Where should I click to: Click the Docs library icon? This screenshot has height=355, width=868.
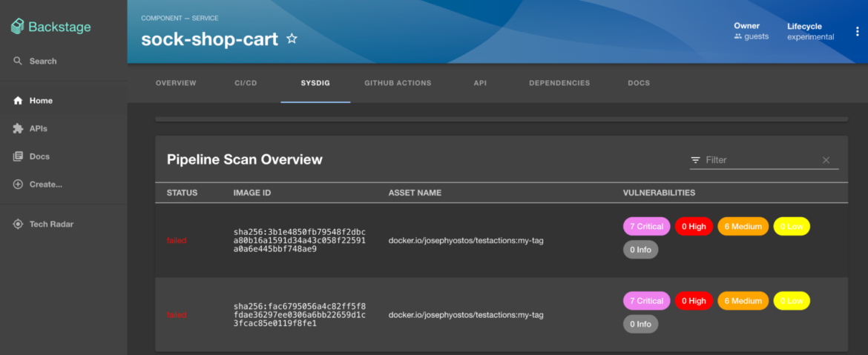[x=18, y=156]
